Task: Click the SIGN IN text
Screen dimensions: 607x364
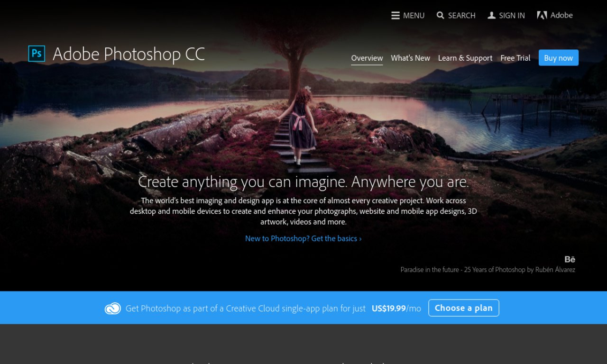Action: point(512,16)
